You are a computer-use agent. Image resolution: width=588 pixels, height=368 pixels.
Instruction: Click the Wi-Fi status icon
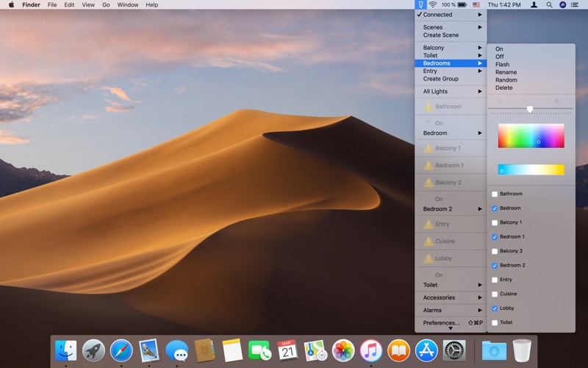click(433, 4)
